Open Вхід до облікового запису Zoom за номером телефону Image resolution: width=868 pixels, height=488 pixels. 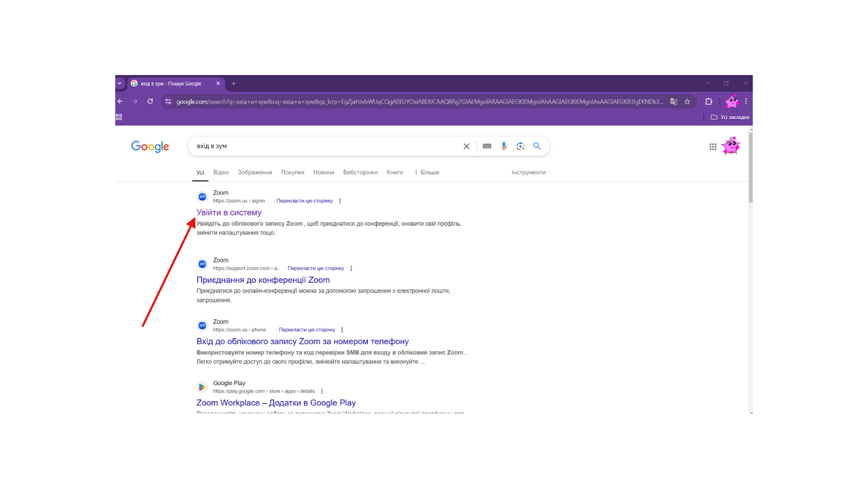coord(303,342)
